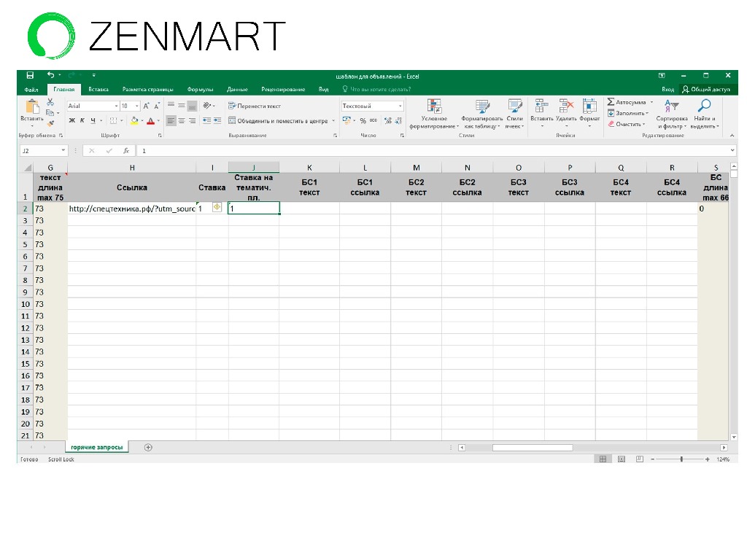Screen dimensions: 747x560
Task: Open the Файл menu
Action: pyautogui.click(x=31, y=90)
